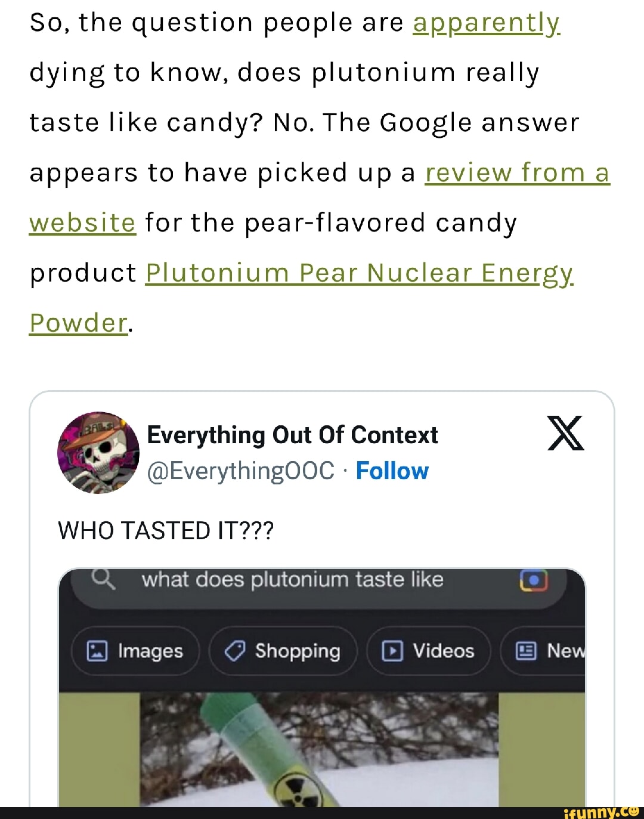Image resolution: width=644 pixels, height=819 pixels.
Task: Open Plutonium Pear Nuclear Energy Powder link
Action: 359,273
